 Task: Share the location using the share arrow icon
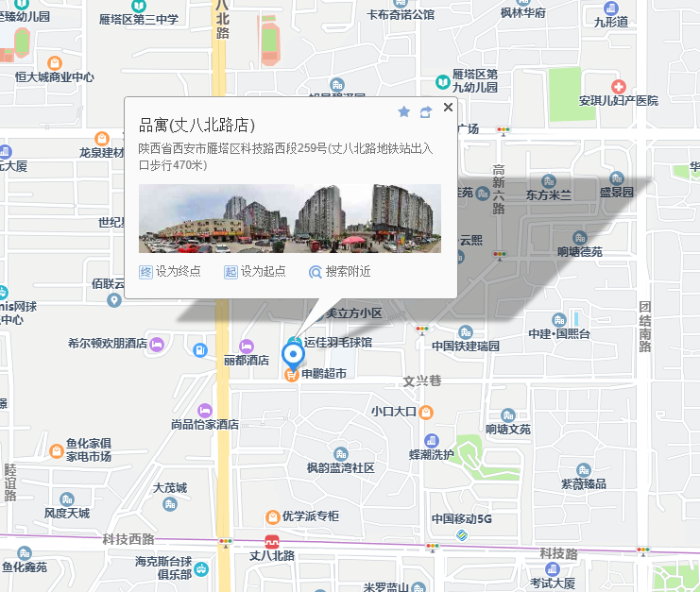[x=426, y=112]
